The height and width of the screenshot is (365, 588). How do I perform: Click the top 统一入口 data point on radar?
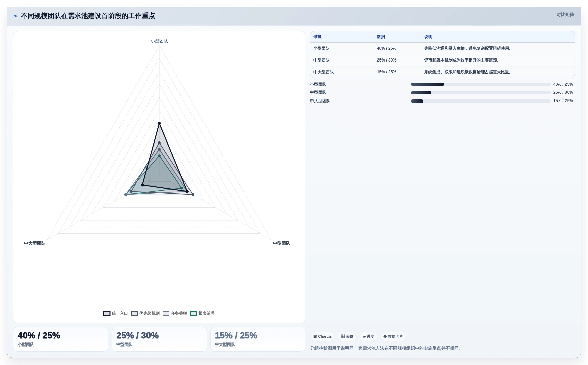[159, 123]
